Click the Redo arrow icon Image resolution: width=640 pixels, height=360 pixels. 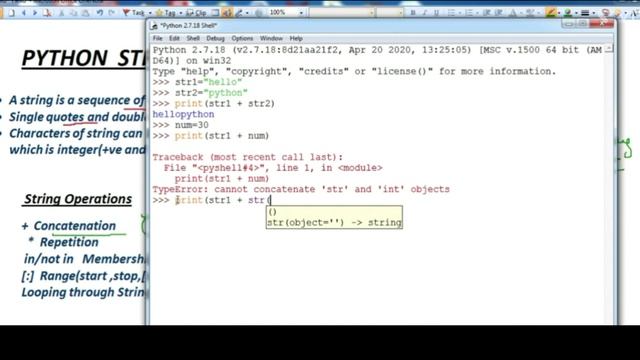click(x=112, y=13)
